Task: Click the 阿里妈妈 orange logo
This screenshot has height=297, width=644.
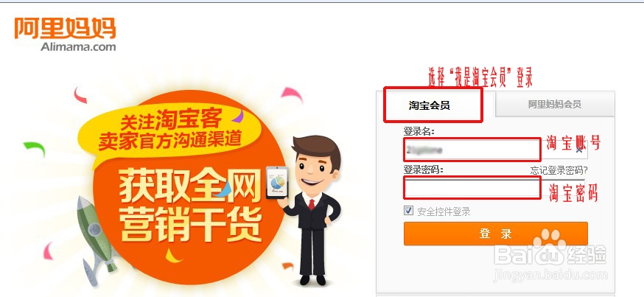Action: tap(65, 28)
